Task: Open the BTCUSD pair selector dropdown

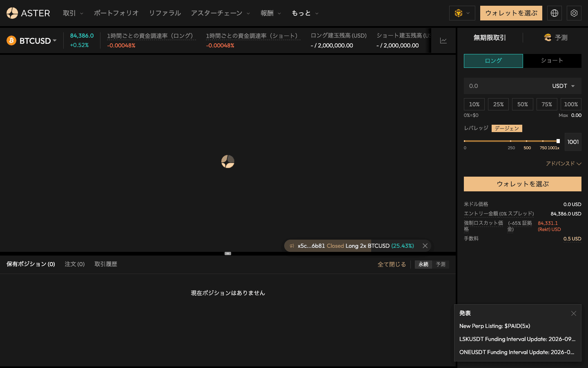Action: pyautogui.click(x=38, y=40)
